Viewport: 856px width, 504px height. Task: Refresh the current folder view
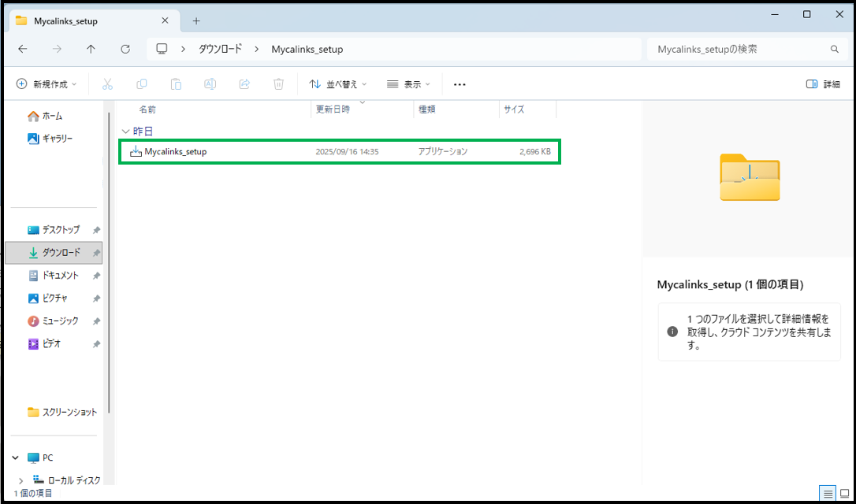(125, 49)
